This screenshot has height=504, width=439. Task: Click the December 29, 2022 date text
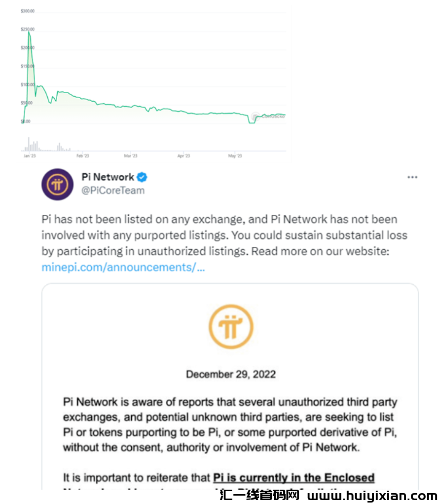(x=230, y=374)
